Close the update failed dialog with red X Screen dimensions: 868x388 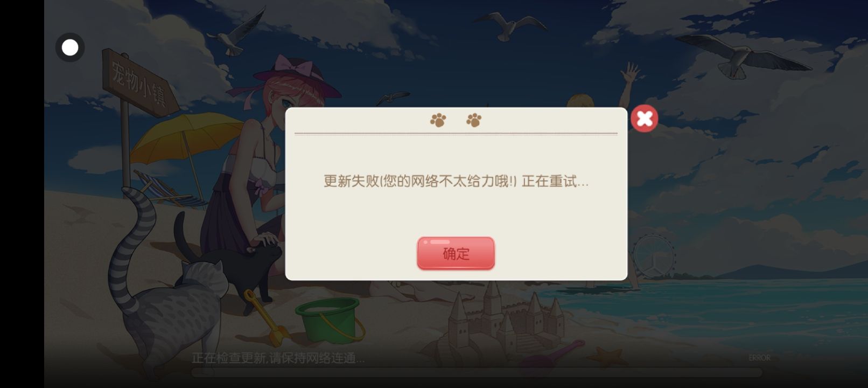[x=645, y=119]
